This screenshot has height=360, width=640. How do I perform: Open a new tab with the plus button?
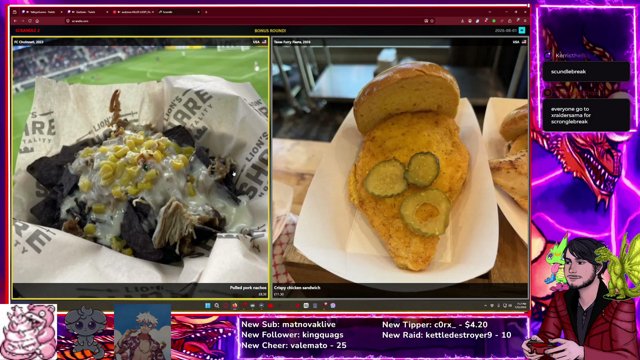click(206, 12)
